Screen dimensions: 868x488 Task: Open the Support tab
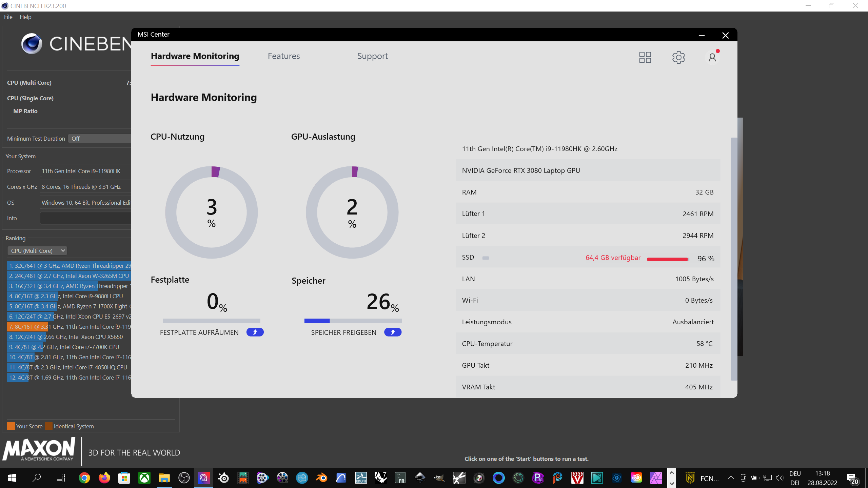[372, 56]
